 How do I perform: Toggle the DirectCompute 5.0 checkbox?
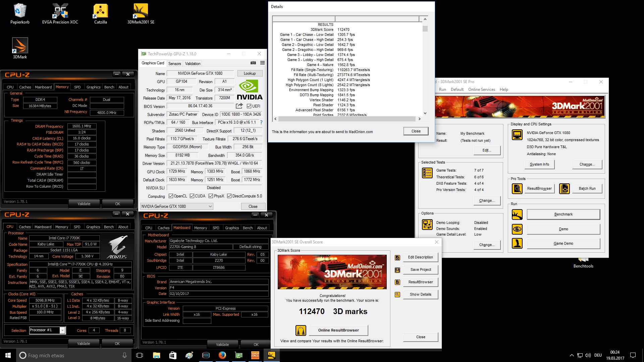229,196
